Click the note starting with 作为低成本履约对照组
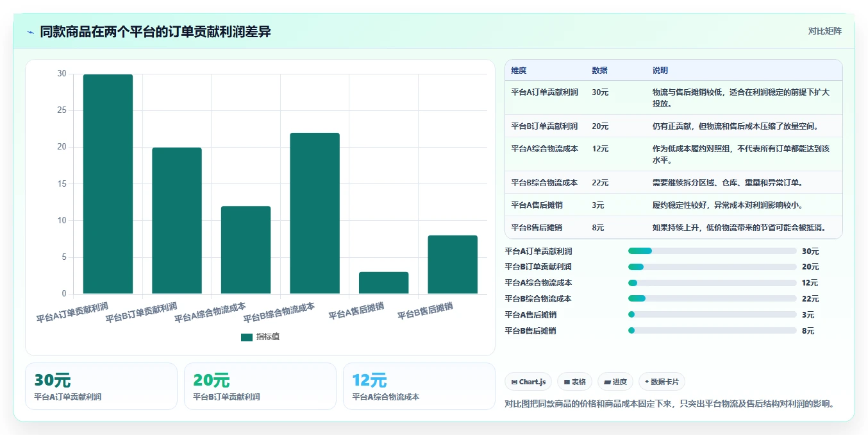This screenshot has height=435, width=868. click(x=741, y=155)
